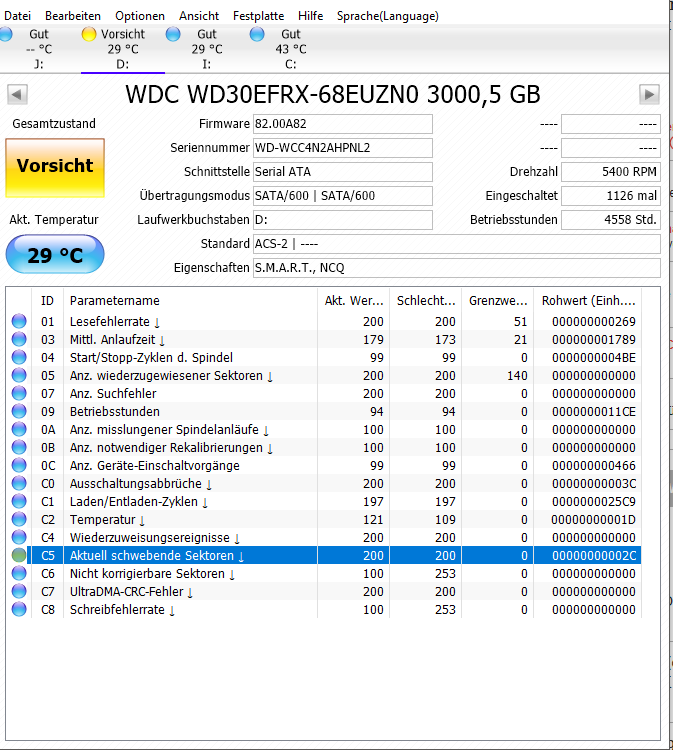Open the Festplatte menu
The width and height of the screenshot is (673, 750).
258,16
